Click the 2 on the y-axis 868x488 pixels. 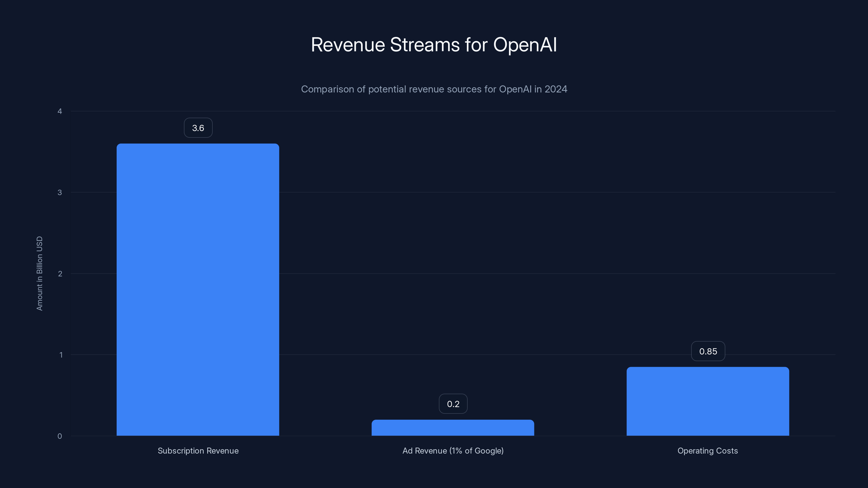tap(60, 274)
